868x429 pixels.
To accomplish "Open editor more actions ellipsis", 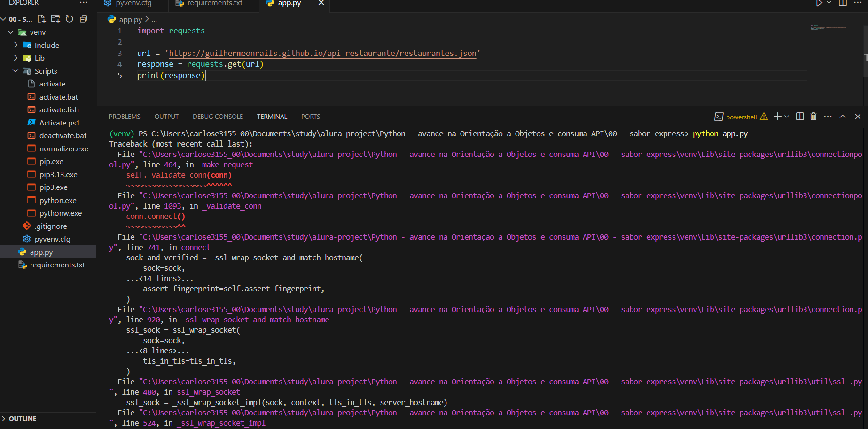I will click(x=858, y=3).
